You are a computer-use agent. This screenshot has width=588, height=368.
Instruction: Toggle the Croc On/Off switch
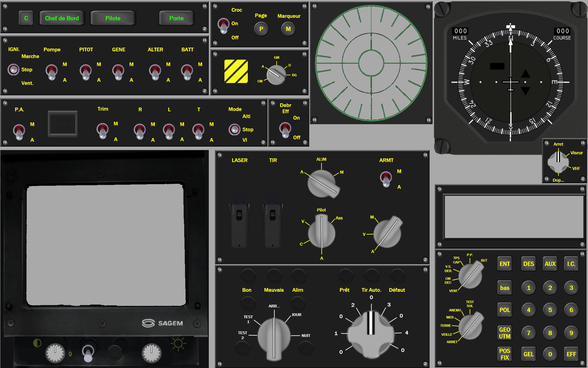click(224, 26)
